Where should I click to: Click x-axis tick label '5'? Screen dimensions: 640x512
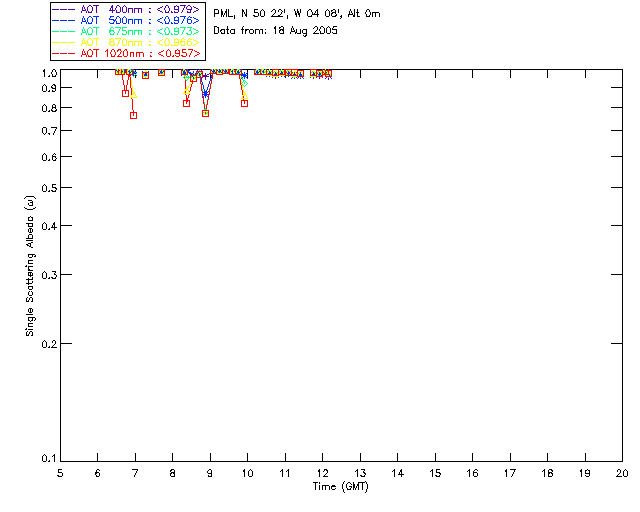pyautogui.click(x=60, y=473)
